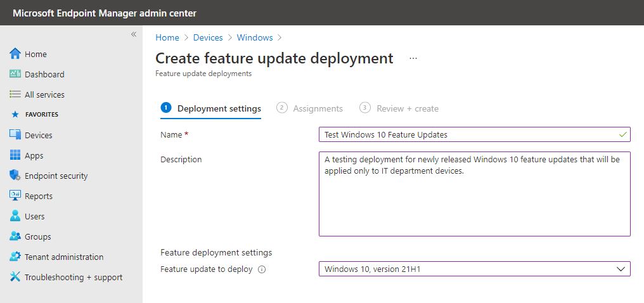Click the step 3 circle icon

pyautogui.click(x=364, y=108)
